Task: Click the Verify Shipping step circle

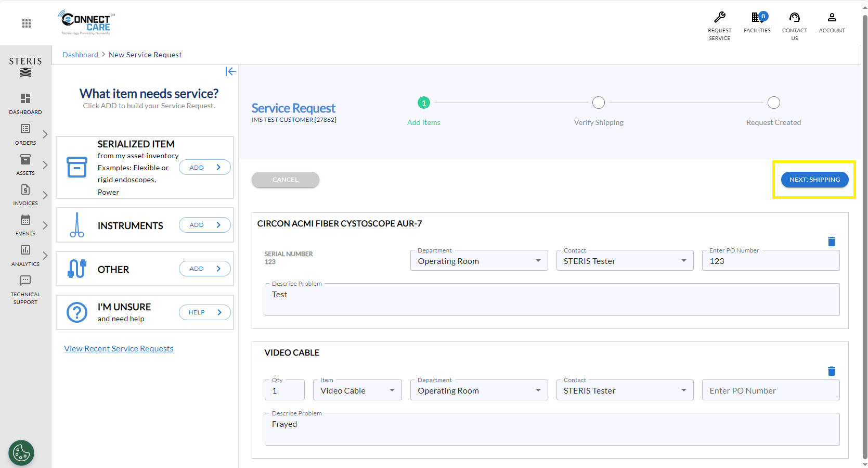Action: tap(599, 103)
